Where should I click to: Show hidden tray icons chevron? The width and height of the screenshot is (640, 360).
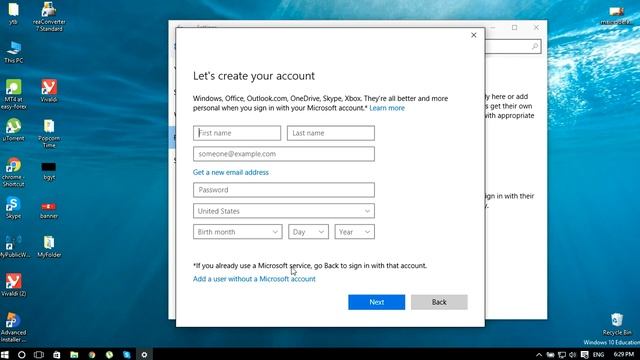(539, 355)
